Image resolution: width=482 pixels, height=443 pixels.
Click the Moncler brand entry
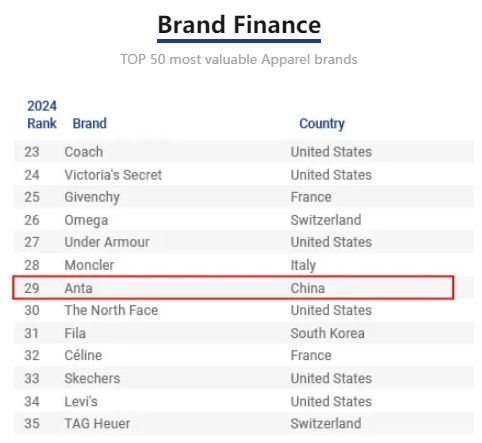coord(89,265)
